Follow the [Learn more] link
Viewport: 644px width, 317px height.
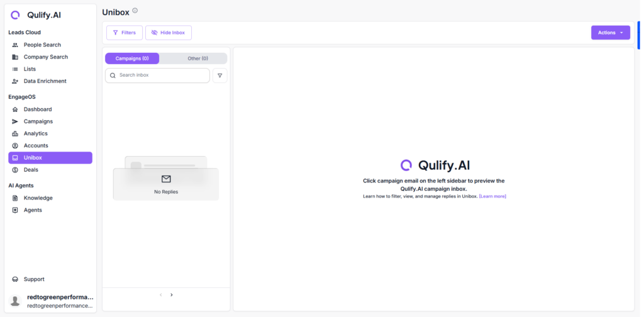tap(492, 197)
